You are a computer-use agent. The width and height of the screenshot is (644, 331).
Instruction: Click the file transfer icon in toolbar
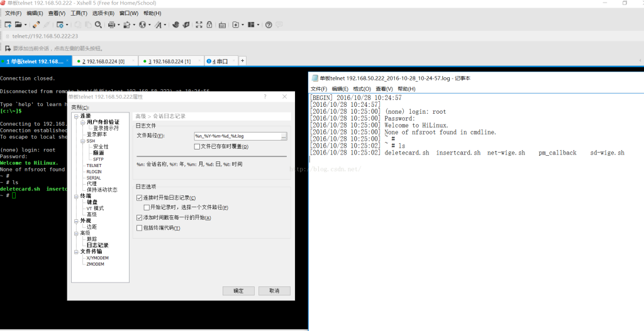tap(127, 24)
